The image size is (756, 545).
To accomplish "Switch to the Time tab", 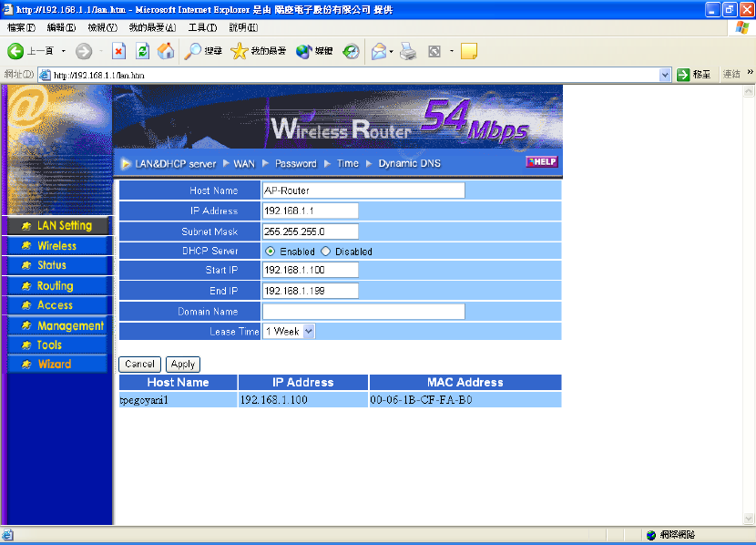I will (x=348, y=163).
